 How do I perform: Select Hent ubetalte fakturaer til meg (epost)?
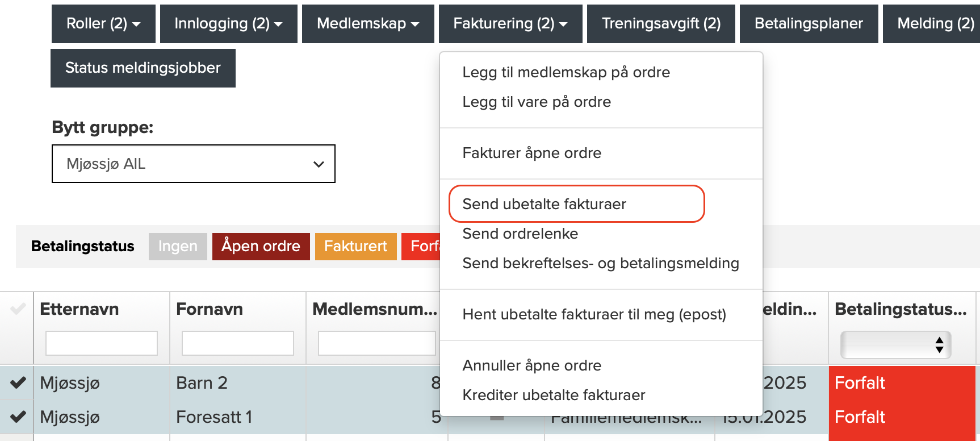tap(601, 314)
